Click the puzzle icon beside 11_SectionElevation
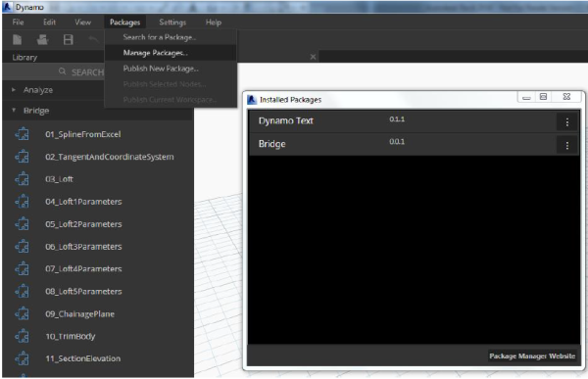 coord(23,358)
